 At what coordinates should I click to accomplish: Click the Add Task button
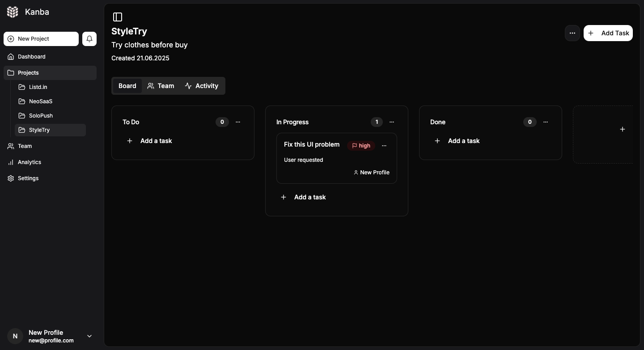[608, 33]
